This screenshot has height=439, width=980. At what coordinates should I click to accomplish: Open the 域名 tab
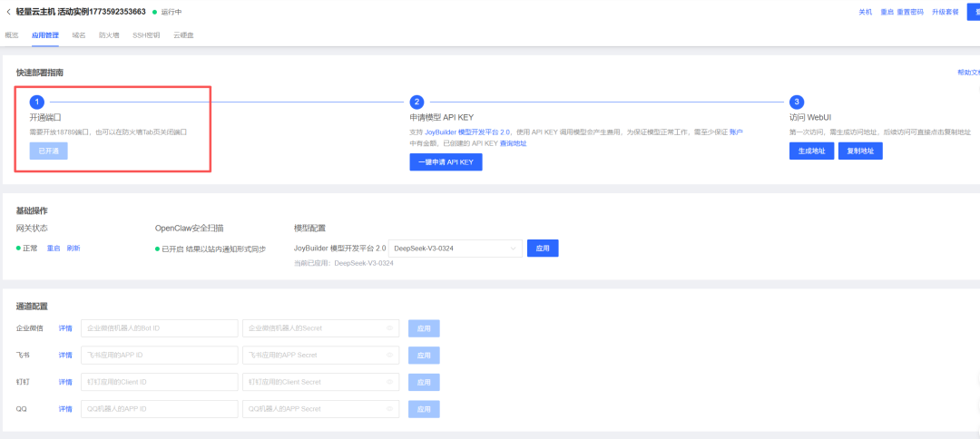pyautogui.click(x=79, y=35)
